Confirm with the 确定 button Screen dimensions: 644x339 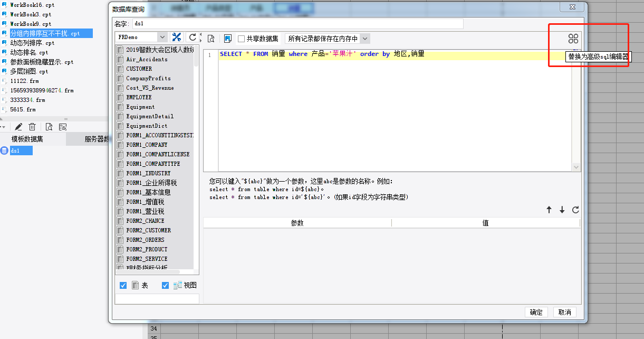tap(536, 312)
